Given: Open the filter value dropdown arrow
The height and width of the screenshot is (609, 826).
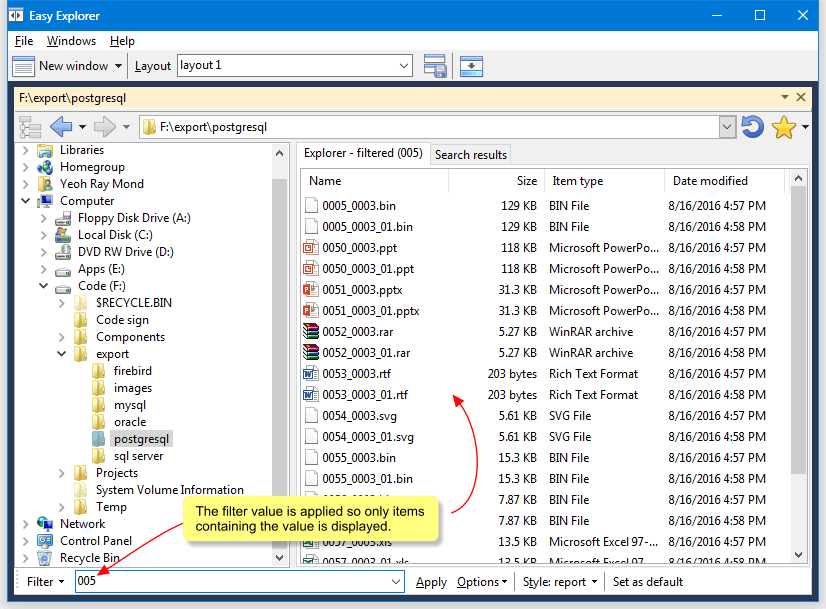Looking at the screenshot, I should tap(396, 582).
